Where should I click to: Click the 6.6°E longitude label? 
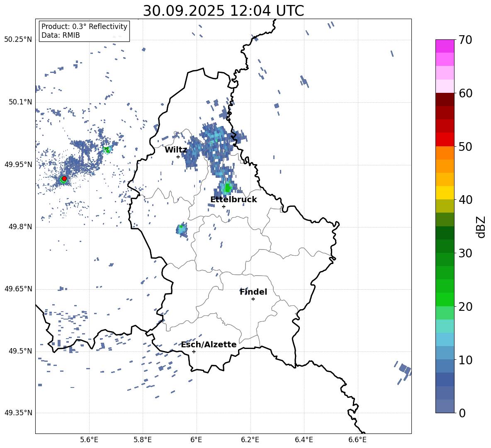pos(357,440)
